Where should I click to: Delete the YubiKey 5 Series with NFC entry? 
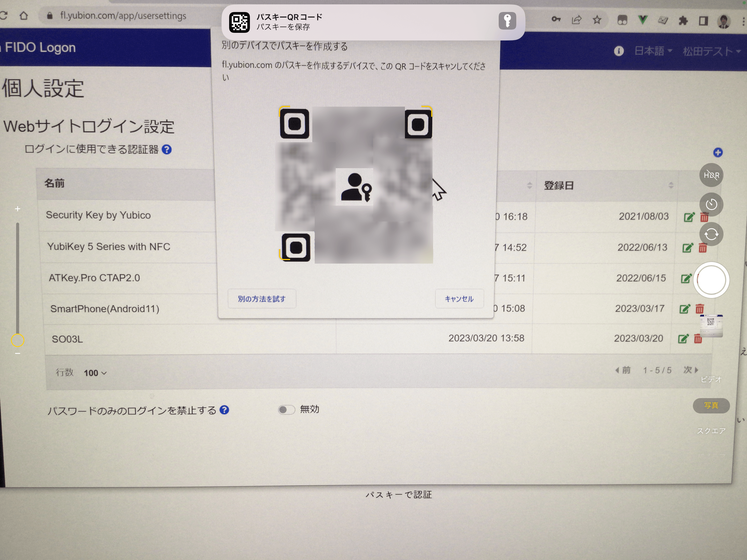pos(703,247)
